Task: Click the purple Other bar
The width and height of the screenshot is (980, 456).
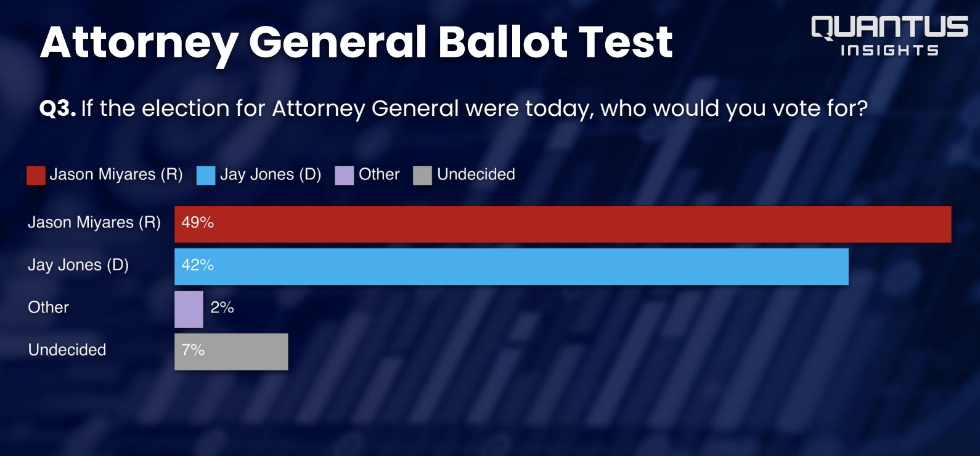Action: (x=189, y=309)
